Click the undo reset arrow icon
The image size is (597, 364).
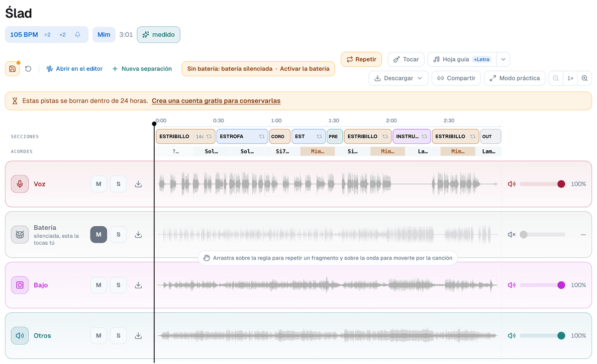[x=28, y=69]
